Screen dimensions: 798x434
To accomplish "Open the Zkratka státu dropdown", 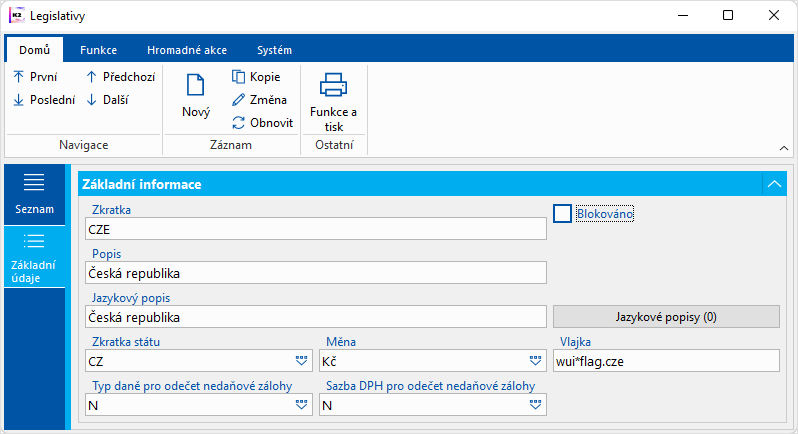I will tap(301, 361).
